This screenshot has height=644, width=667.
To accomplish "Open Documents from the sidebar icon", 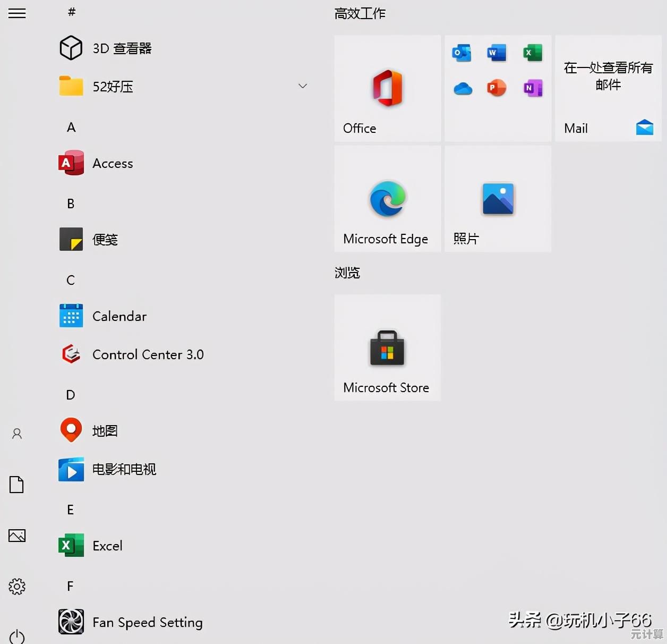I will click(16, 485).
